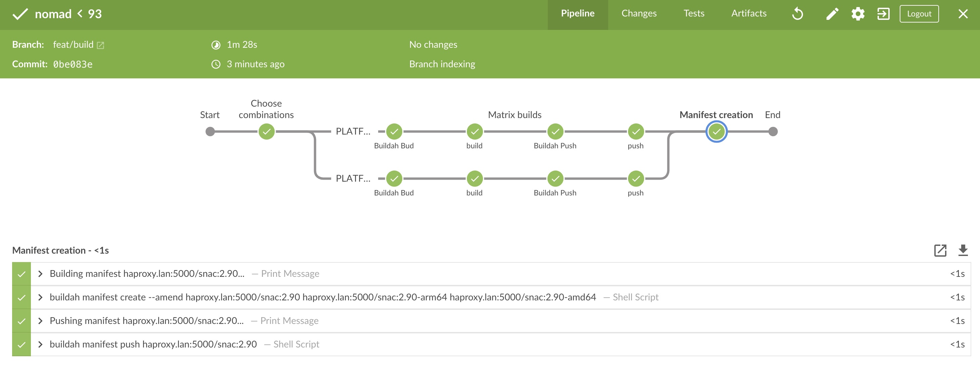Open the configure gear icon
The width and height of the screenshot is (980, 368).
(857, 14)
